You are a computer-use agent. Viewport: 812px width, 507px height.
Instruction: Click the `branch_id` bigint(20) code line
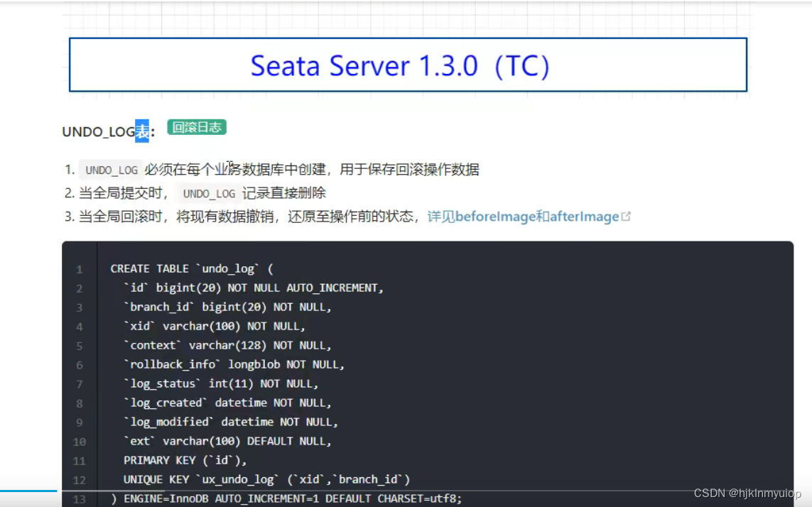227,307
